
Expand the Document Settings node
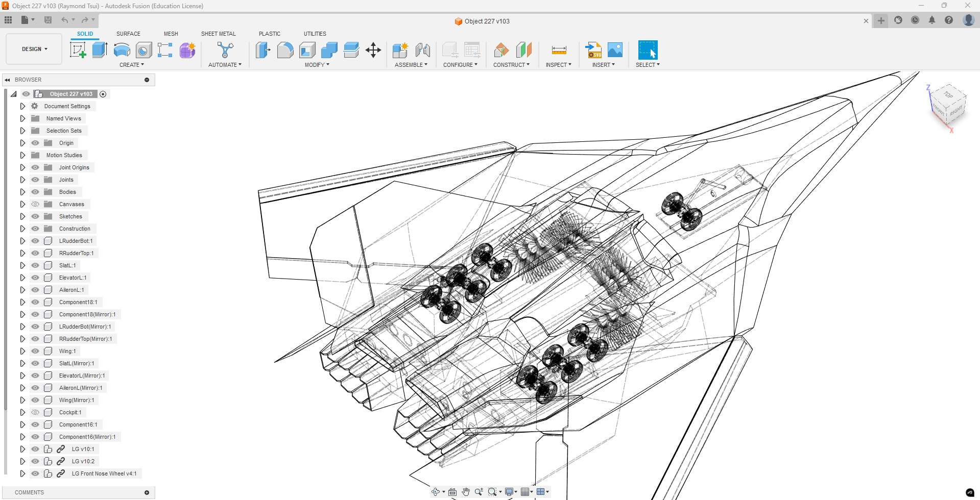click(22, 106)
